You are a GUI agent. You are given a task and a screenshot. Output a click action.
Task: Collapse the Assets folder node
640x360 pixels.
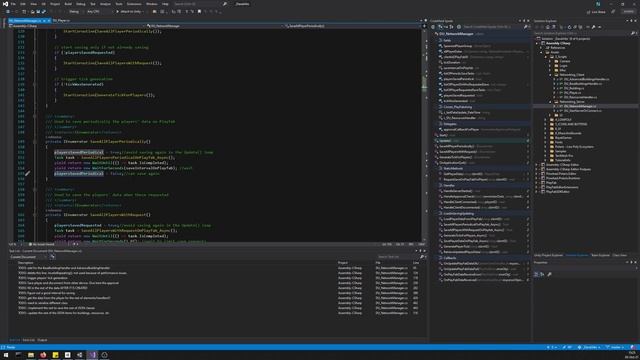click(x=541, y=52)
